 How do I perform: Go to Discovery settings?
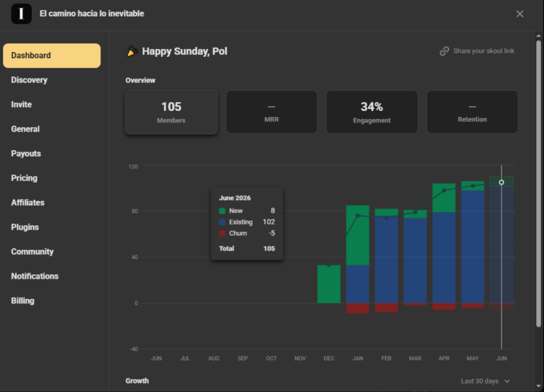pos(29,80)
